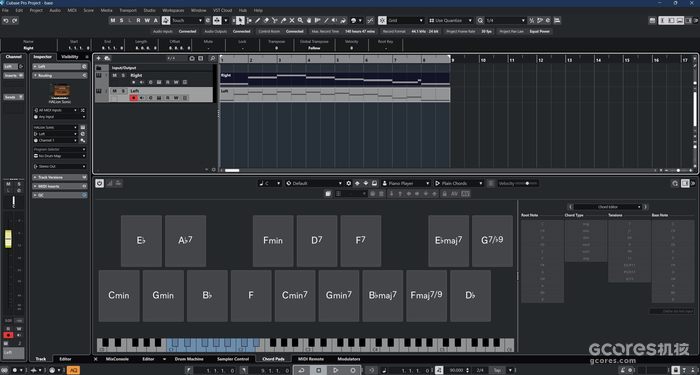Switch to Sampler Control tab
Image resolution: width=700 pixels, height=375 pixels.
(233, 359)
